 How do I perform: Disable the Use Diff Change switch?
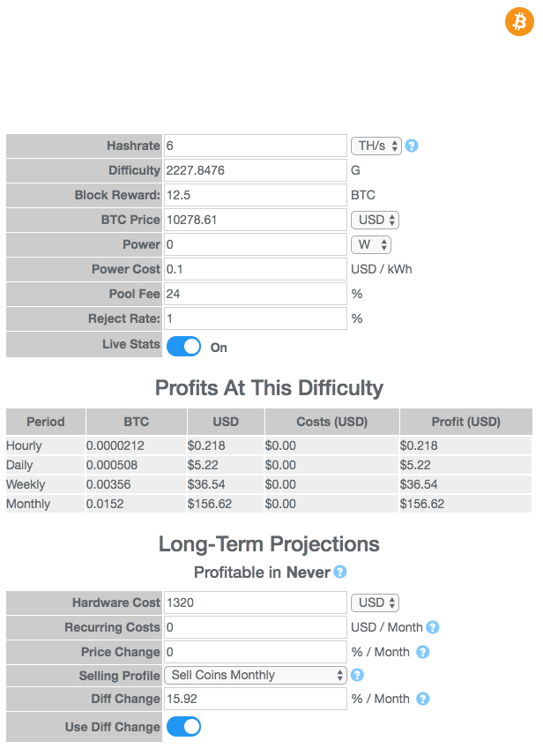183,727
